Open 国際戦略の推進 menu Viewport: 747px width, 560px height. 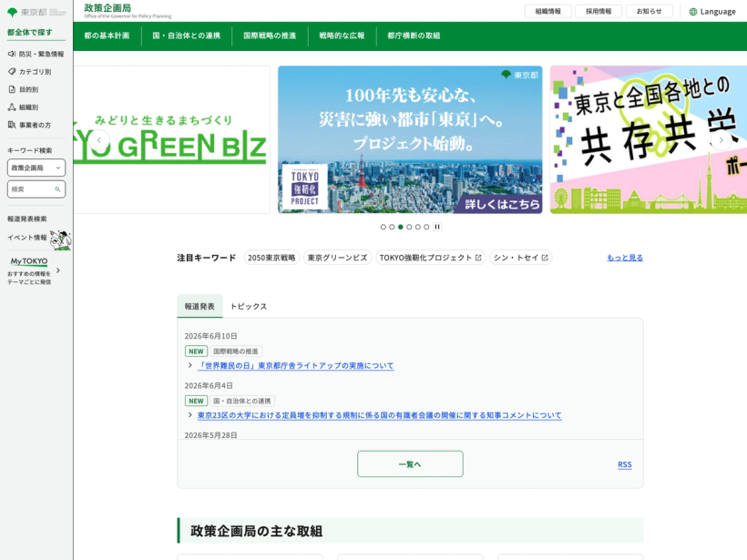[270, 36]
